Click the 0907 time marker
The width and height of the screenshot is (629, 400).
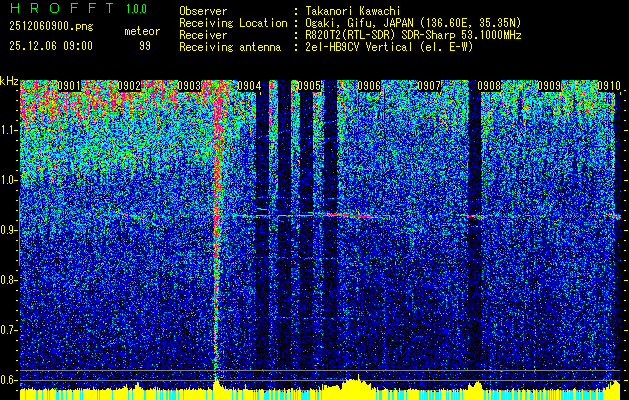point(429,86)
